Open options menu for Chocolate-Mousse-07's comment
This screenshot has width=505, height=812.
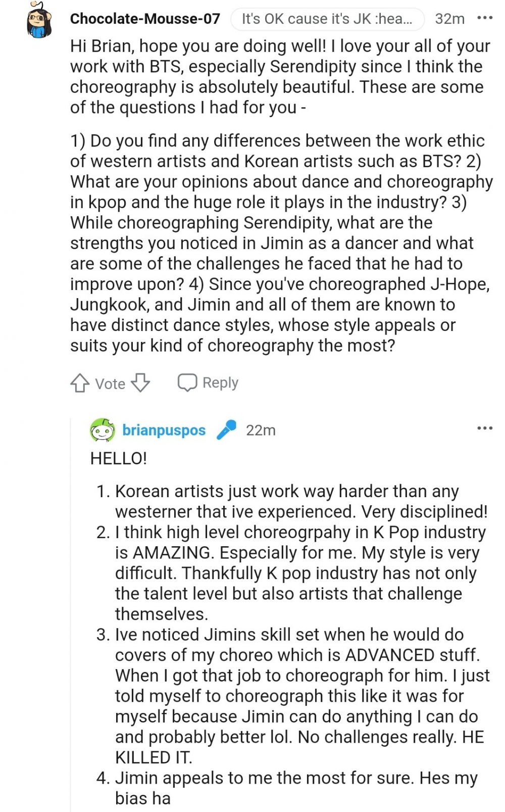click(485, 18)
